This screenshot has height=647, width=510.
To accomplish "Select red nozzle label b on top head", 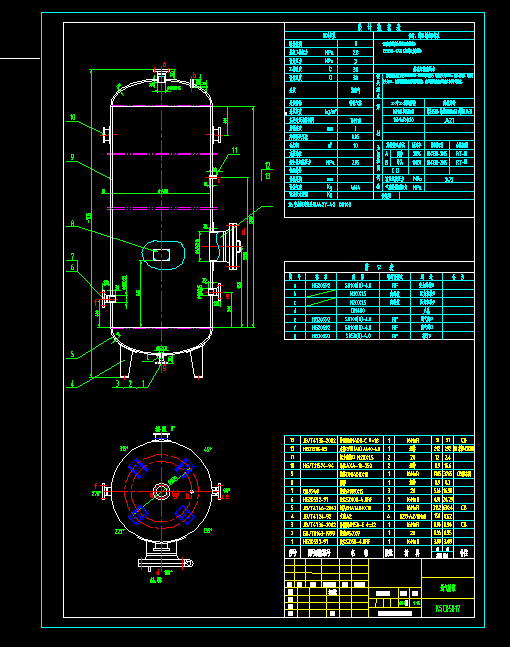I will coord(194,76).
